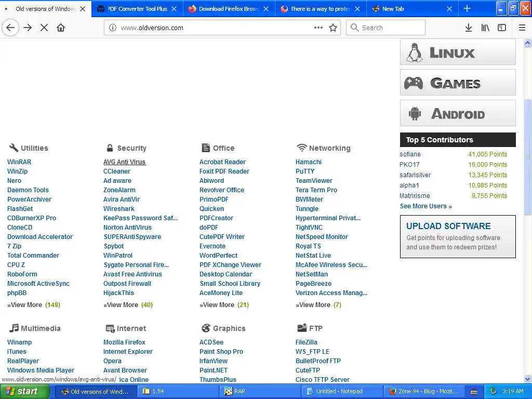Switch to Untitled - Notepad in taskbar
Viewport: 532px width, 399px height.
(x=341, y=392)
